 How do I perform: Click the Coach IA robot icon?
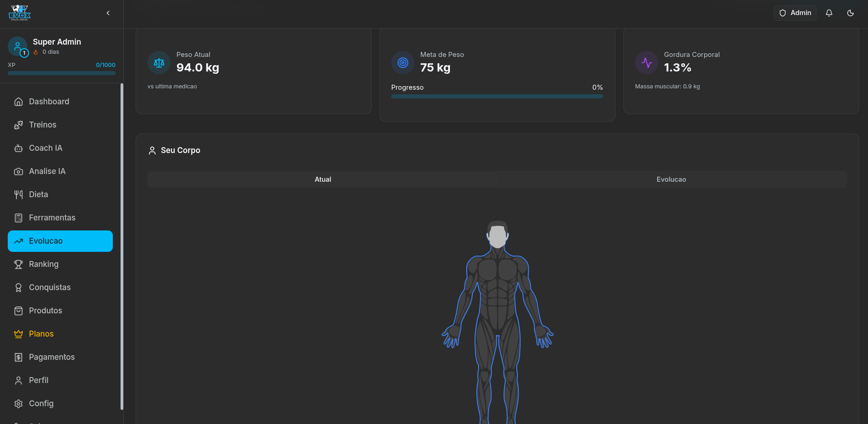point(19,148)
